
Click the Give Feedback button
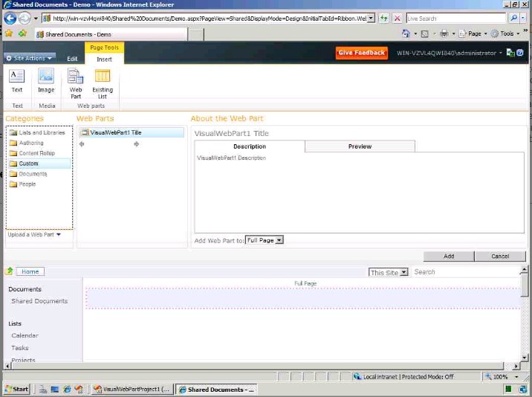361,53
